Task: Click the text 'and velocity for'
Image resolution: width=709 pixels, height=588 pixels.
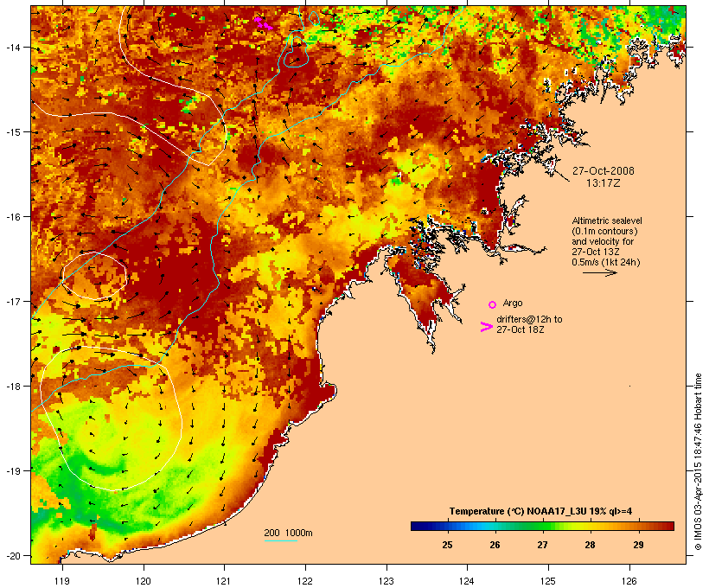Action: pos(603,241)
